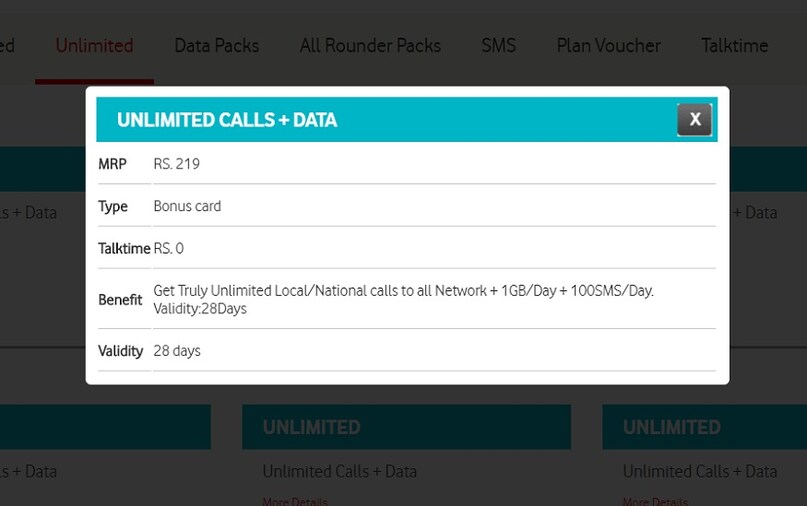Go to the Plan Voucher tab
This screenshot has height=506, width=807.
(x=608, y=46)
